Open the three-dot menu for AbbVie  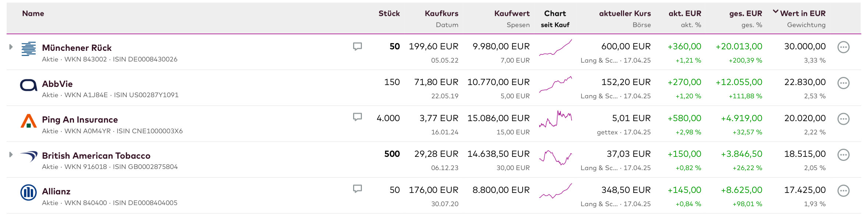[x=843, y=83]
